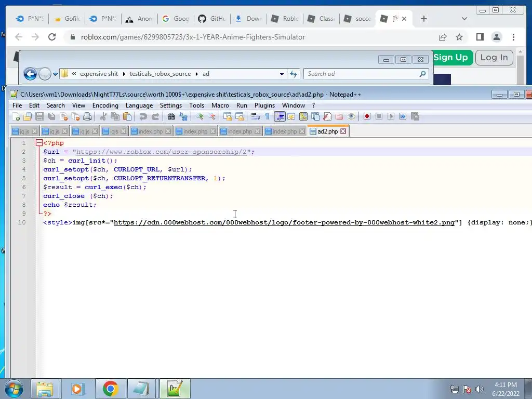Viewport: 532px width, 399px height.
Task: Switch to the GitHub Chrome tab
Action: point(212,19)
